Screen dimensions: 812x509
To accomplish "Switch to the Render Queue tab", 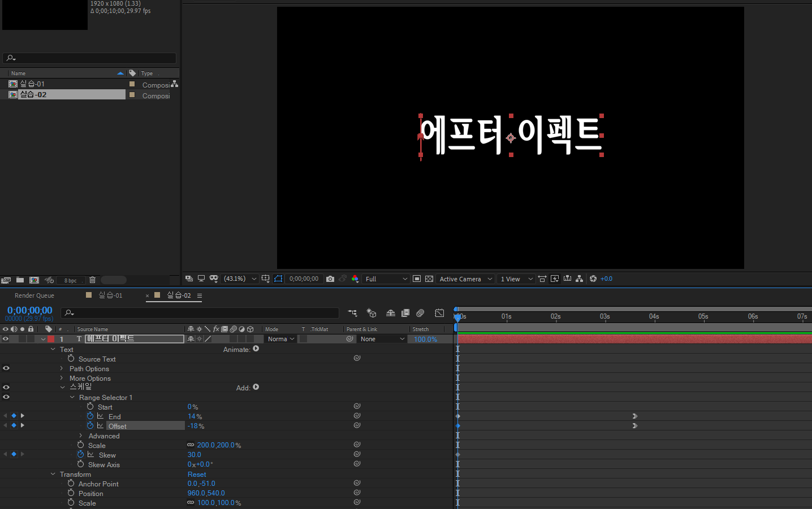I will 34,295.
